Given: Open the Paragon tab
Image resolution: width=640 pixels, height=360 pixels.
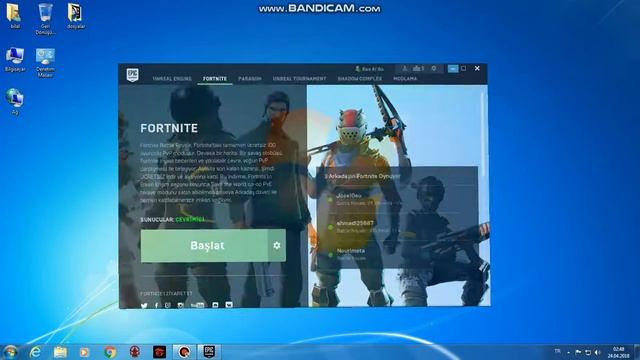Looking at the screenshot, I should tap(250, 78).
